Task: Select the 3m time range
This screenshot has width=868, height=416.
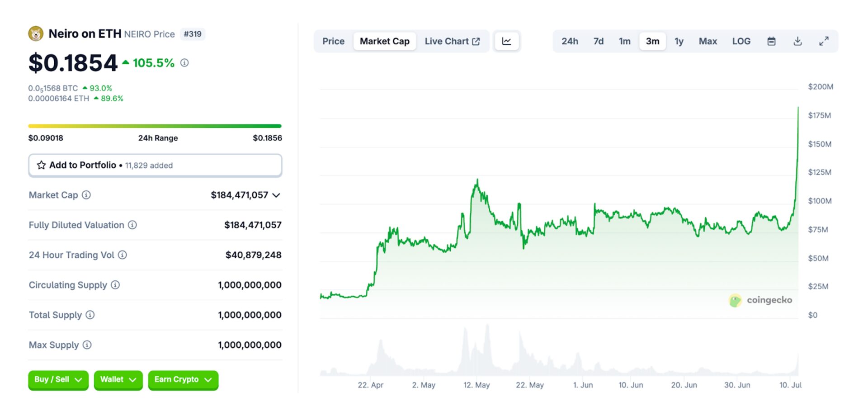Action: (652, 41)
